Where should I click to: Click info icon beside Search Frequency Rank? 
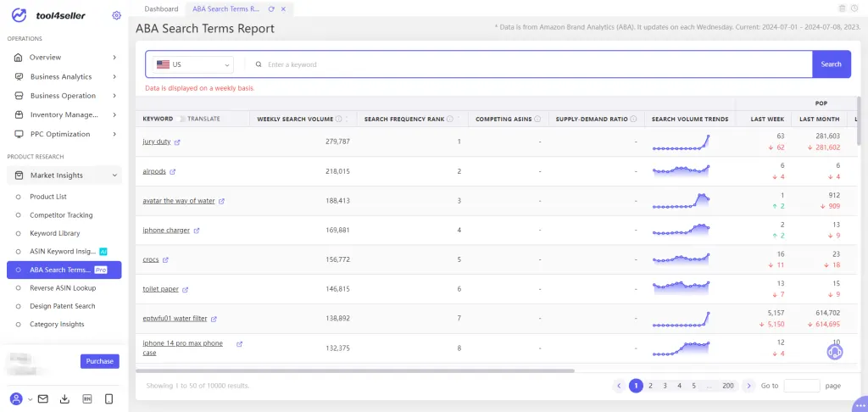[x=449, y=119]
